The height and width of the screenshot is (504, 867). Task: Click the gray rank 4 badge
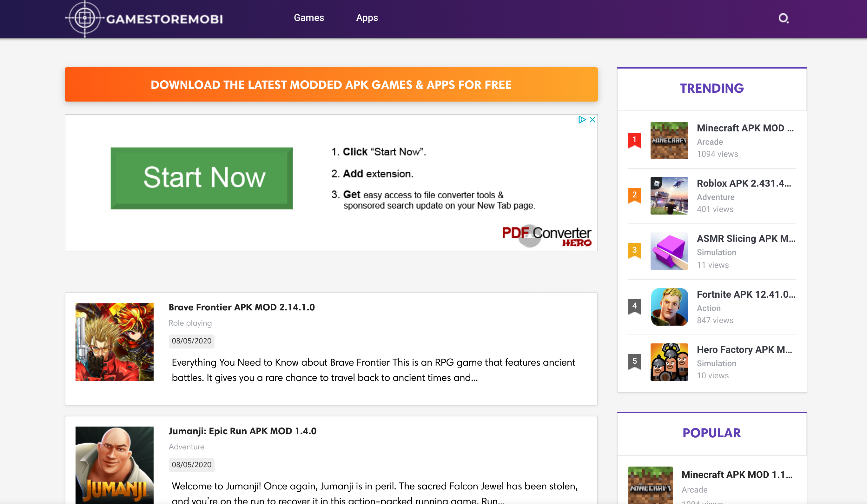634,306
